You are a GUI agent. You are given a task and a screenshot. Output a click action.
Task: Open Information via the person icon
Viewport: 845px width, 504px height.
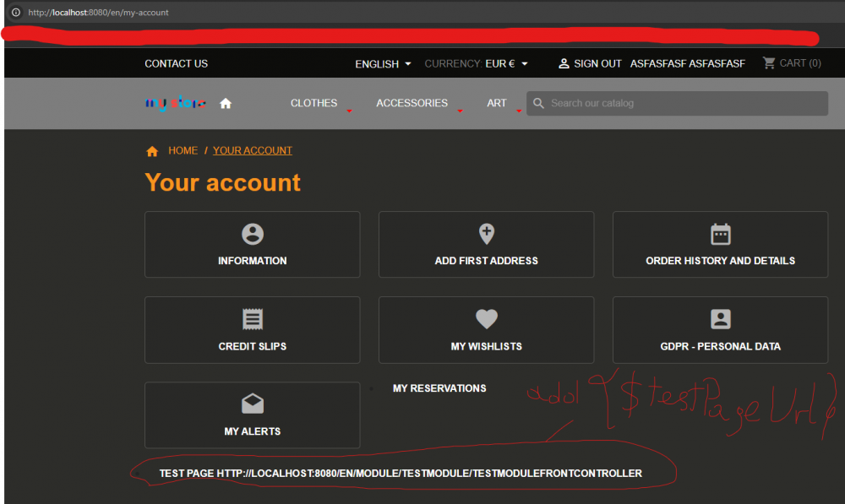coord(252,234)
